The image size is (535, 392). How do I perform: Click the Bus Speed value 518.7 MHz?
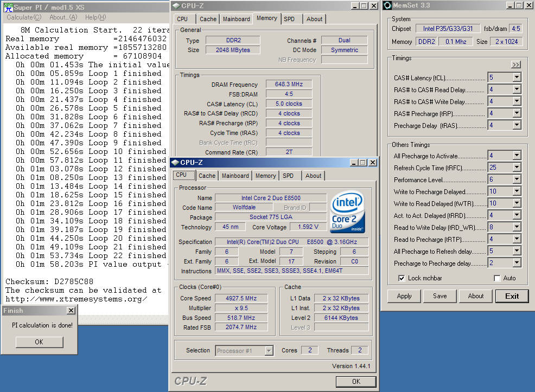click(x=241, y=318)
